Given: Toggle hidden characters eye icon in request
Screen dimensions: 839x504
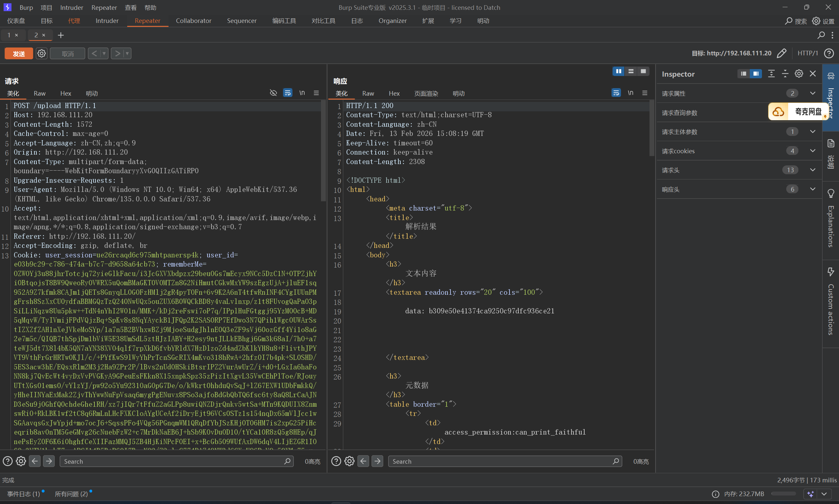Looking at the screenshot, I should (x=273, y=93).
